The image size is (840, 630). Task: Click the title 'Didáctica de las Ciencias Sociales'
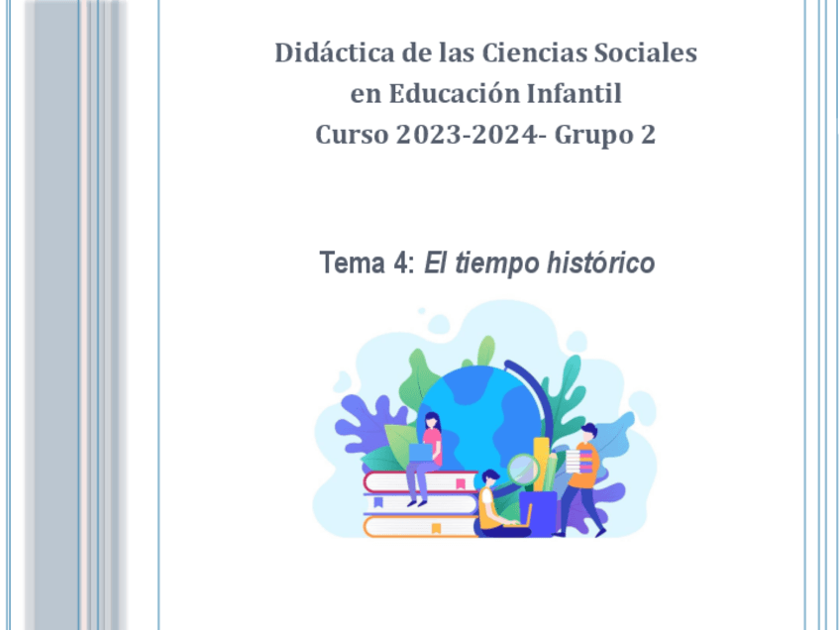coord(485,52)
